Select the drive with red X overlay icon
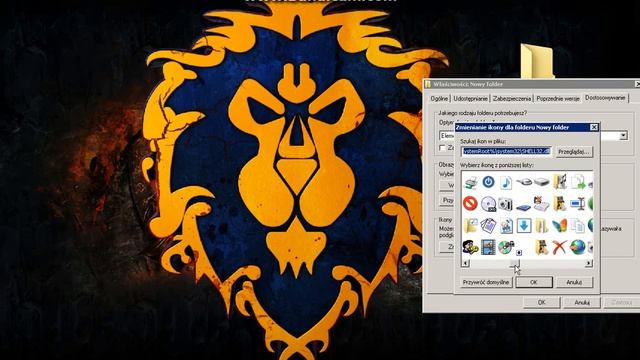640x360 pixels. pos(542,204)
